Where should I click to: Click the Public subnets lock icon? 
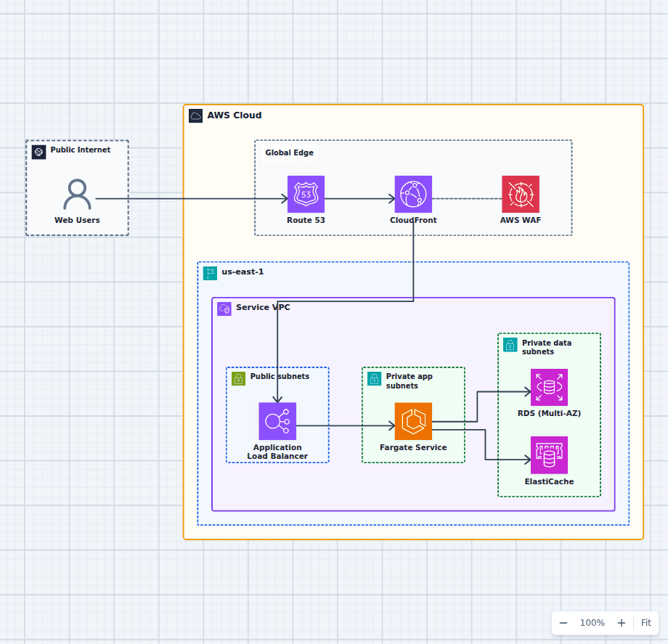click(239, 379)
